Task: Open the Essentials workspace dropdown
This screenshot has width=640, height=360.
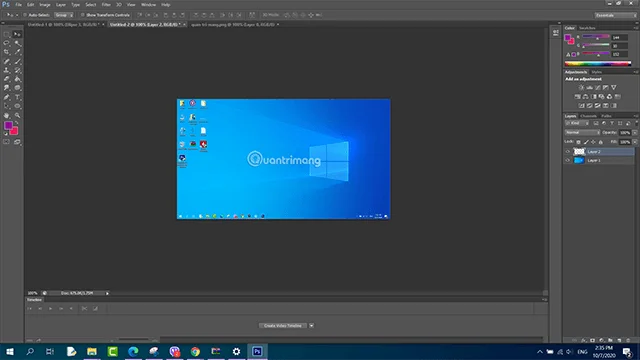Action: (616, 15)
